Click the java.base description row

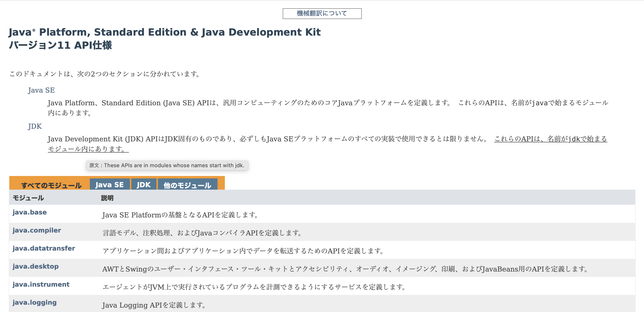point(180,214)
